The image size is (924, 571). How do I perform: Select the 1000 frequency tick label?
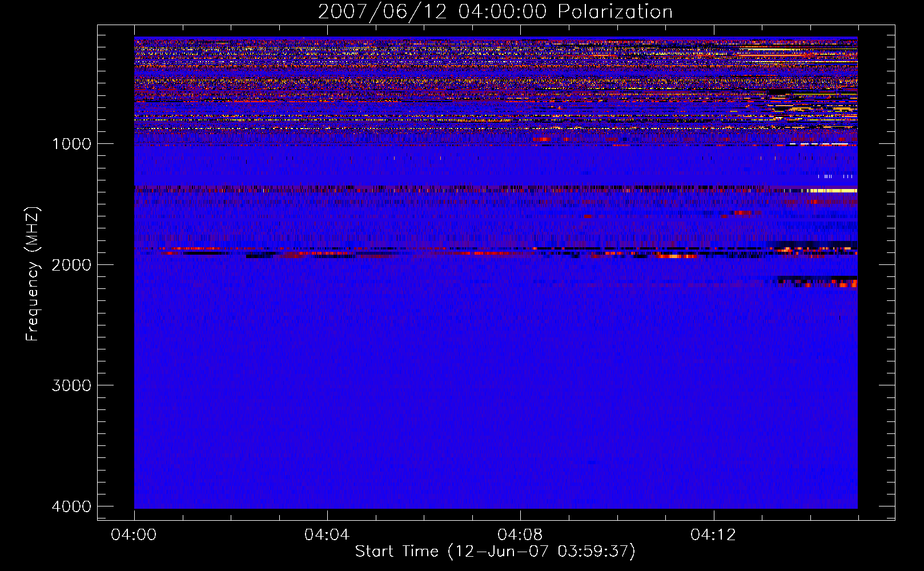[x=72, y=144]
